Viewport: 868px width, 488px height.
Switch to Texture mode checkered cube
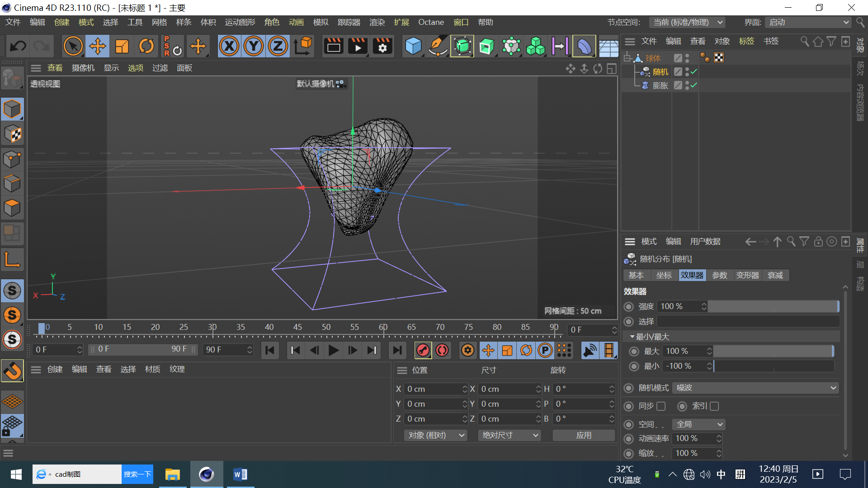[12, 134]
